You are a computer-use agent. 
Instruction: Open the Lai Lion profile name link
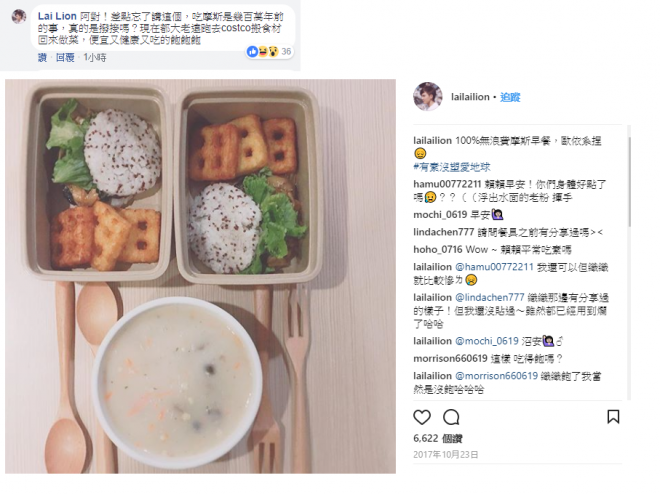(57, 16)
